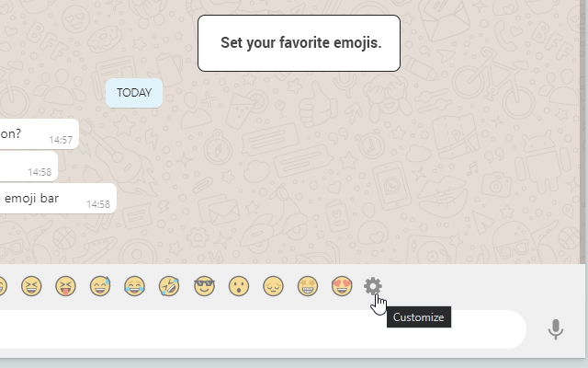Insert the laughing squinting-eyes emoji

coord(30,287)
